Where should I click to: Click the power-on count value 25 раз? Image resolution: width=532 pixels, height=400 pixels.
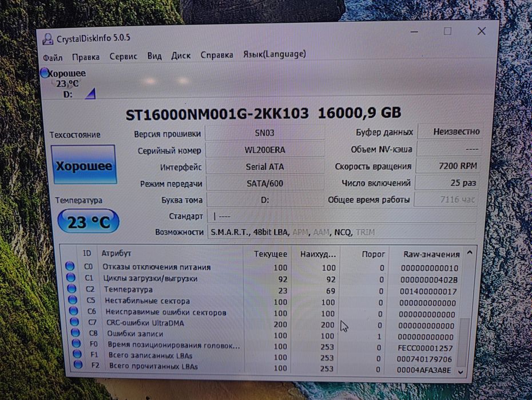click(x=447, y=183)
